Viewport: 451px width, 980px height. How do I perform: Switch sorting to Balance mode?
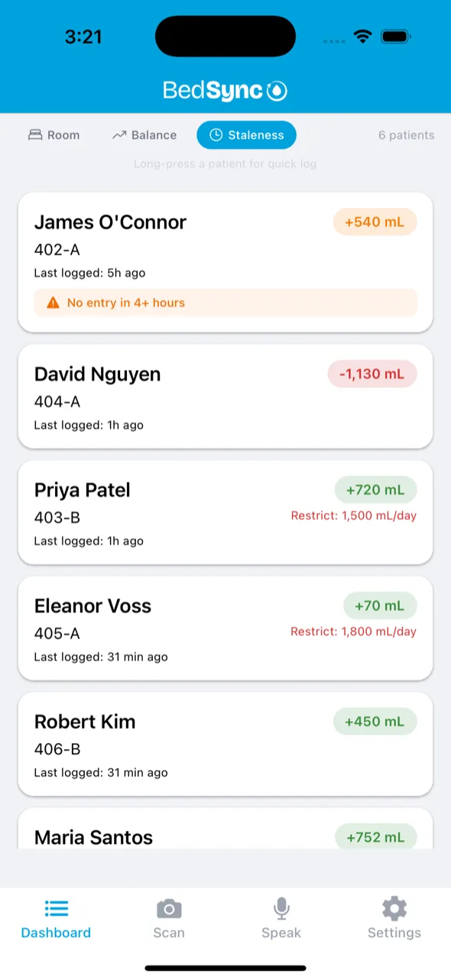tap(144, 135)
